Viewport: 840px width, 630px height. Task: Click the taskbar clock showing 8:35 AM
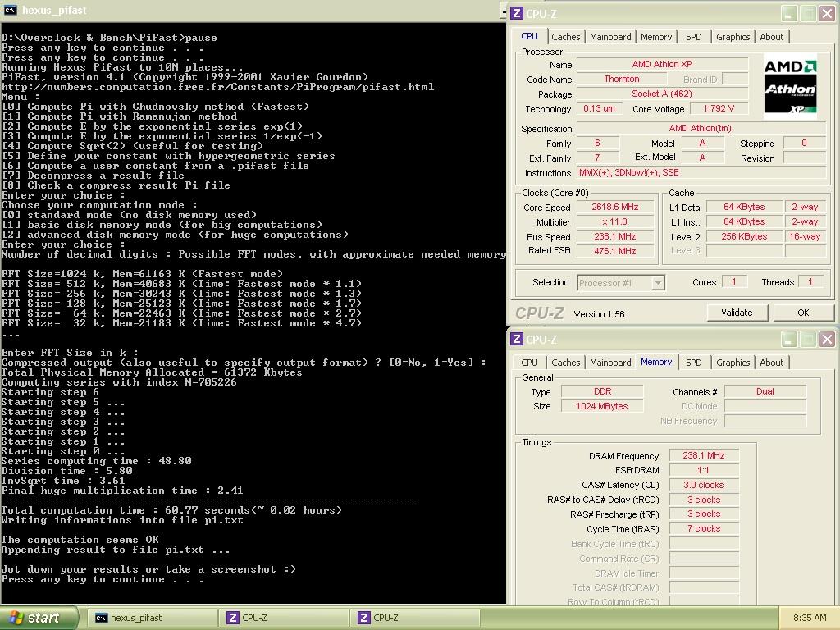[x=810, y=618]
